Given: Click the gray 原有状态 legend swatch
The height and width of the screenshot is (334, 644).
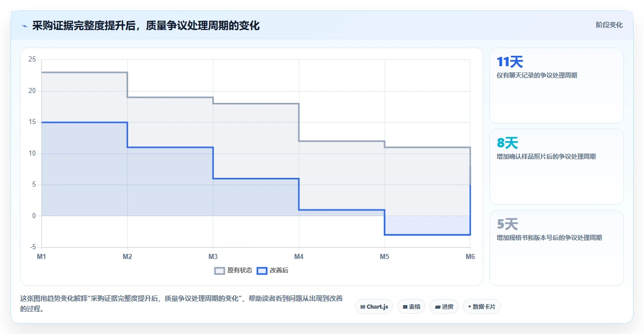Looking at the screenshot, I should 220,270.
